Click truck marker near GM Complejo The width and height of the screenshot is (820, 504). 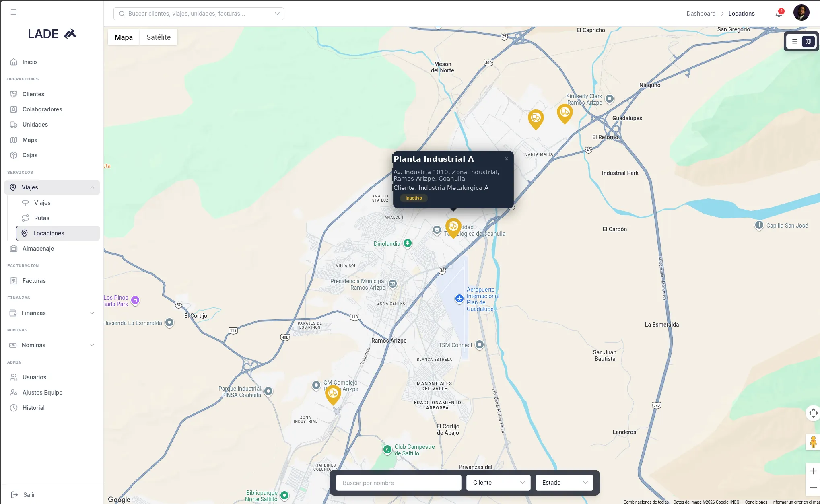pos(333,394)
